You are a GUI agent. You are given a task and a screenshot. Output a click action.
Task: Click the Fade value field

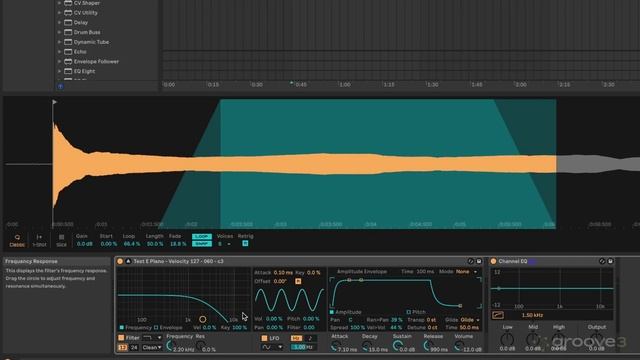pyautogui.click(x=178, y=244)
